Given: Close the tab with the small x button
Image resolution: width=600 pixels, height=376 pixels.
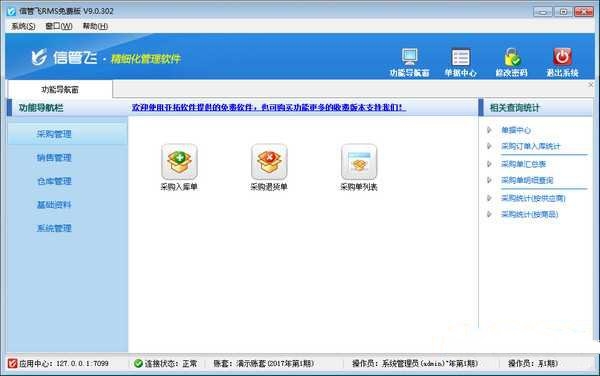Looking at the screenshot, I should coord(591,85).
